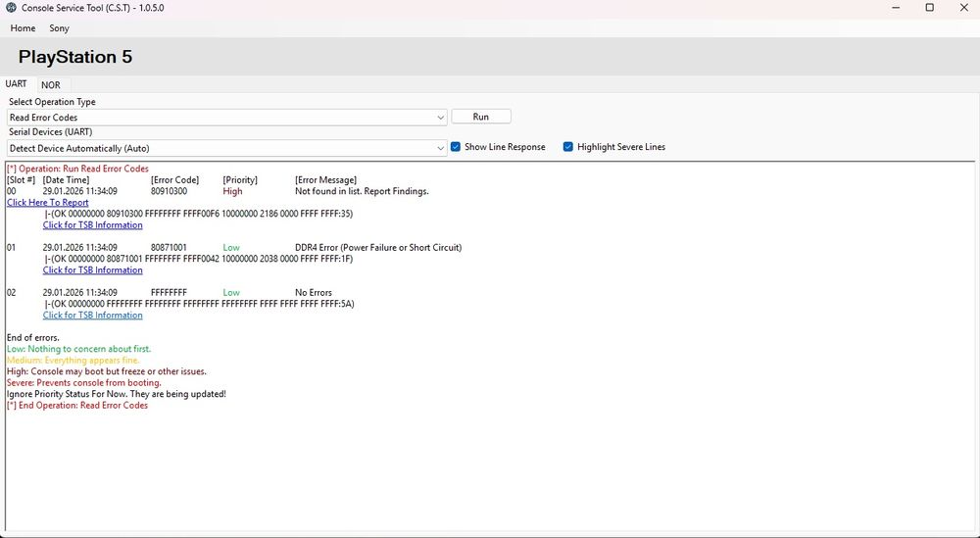Switch to the UART tab

pyautogui.click(x=17, y=83)
